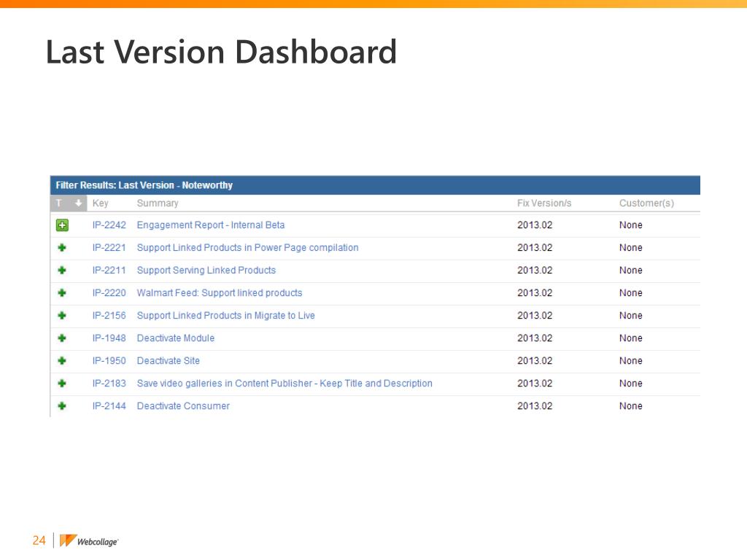Click None customer value for IP-2221
Viewport: 747px width, 560px height.
click(x=631, y=248)
